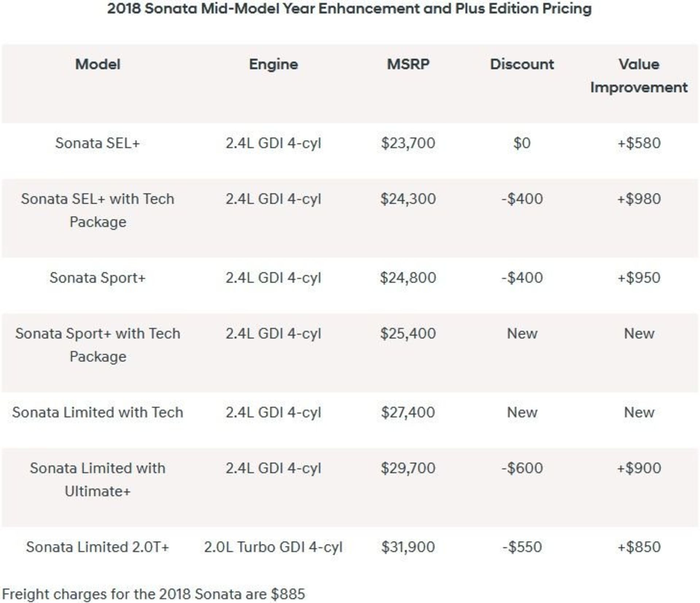
Task: Select the -$600 discount value
Action: (522, 468)
